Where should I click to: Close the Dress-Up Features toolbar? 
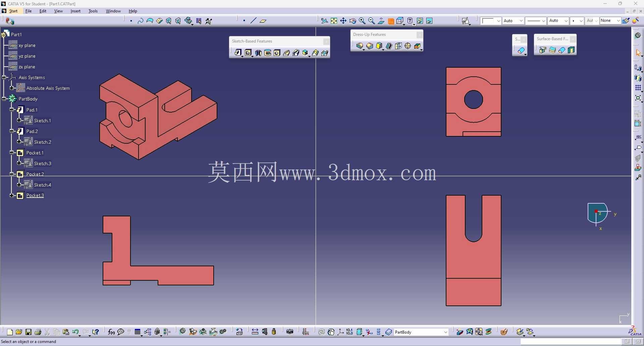point(419,34)
